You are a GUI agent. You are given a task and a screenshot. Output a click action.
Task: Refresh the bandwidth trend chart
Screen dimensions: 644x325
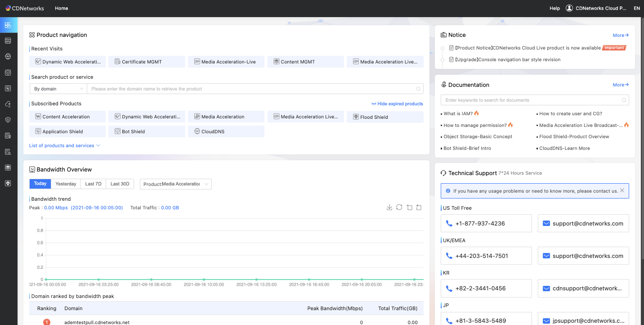399,208
